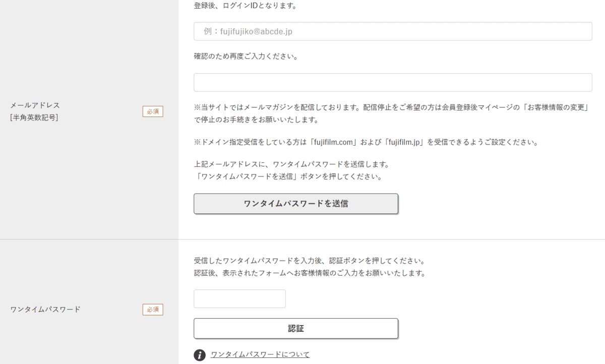The width and height of the screenshot is (605, 364).
Task: Click the email confirmation re-entry field
Action: tap(393, 83)
